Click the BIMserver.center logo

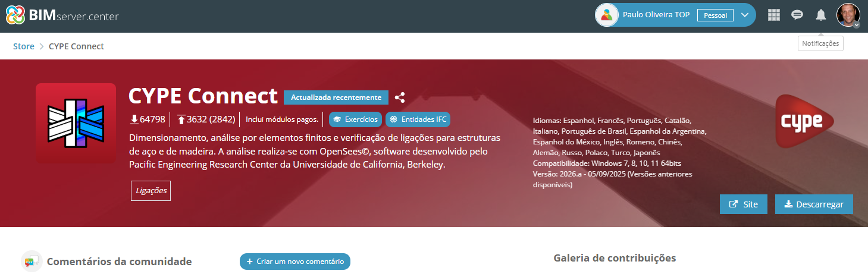tap(62, 16)
